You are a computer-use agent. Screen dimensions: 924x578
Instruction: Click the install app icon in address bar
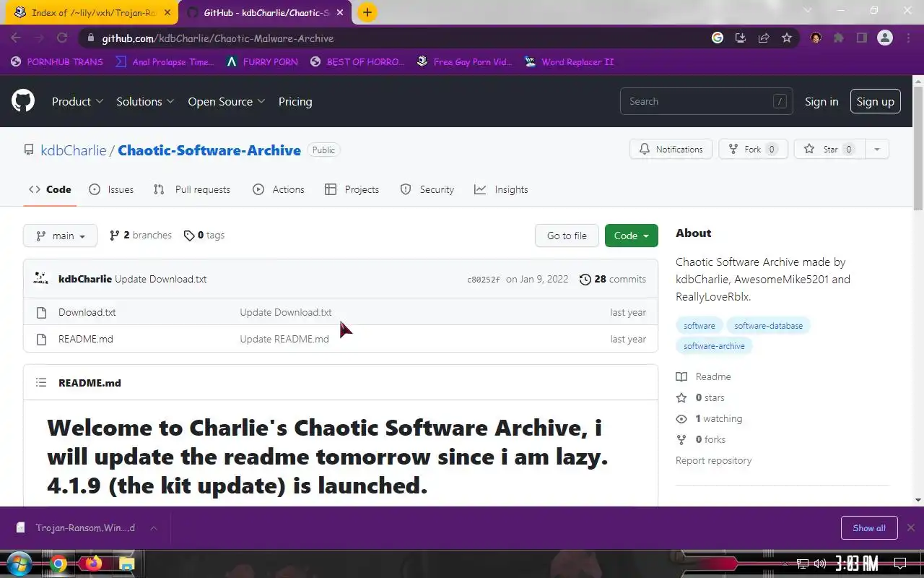click(740, 38)
